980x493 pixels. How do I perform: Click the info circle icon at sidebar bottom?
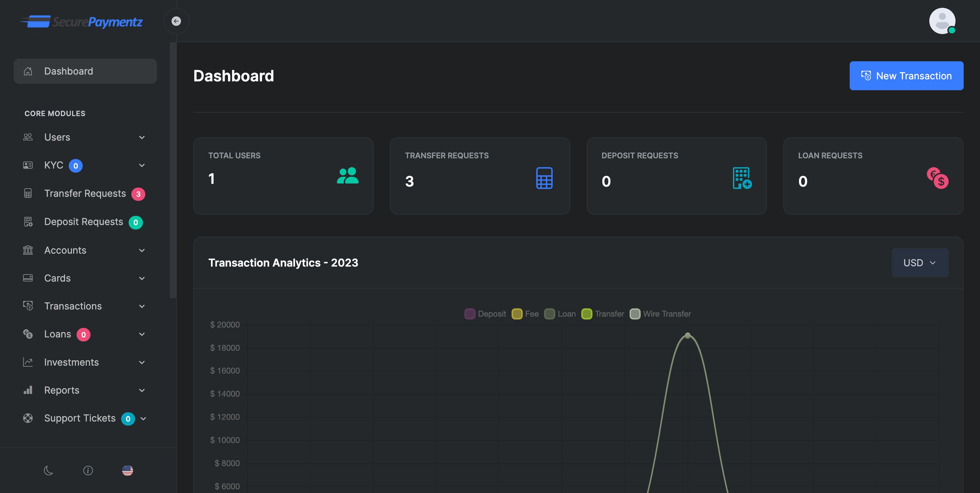click(88, 471)
